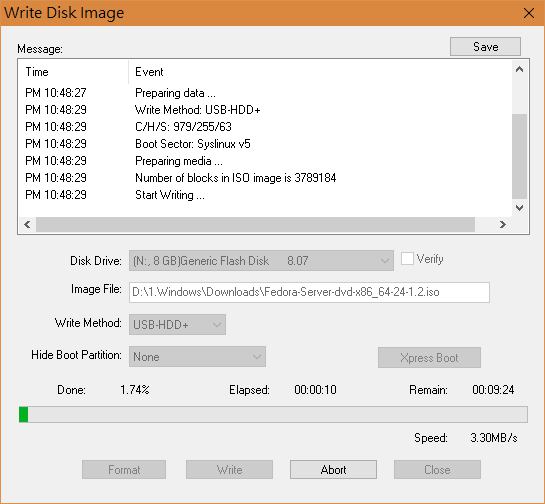The width and height of the screenshot is (545, 504).
Task: Select the 'Start Writing ...' log entry
Action: click(265, 195)
